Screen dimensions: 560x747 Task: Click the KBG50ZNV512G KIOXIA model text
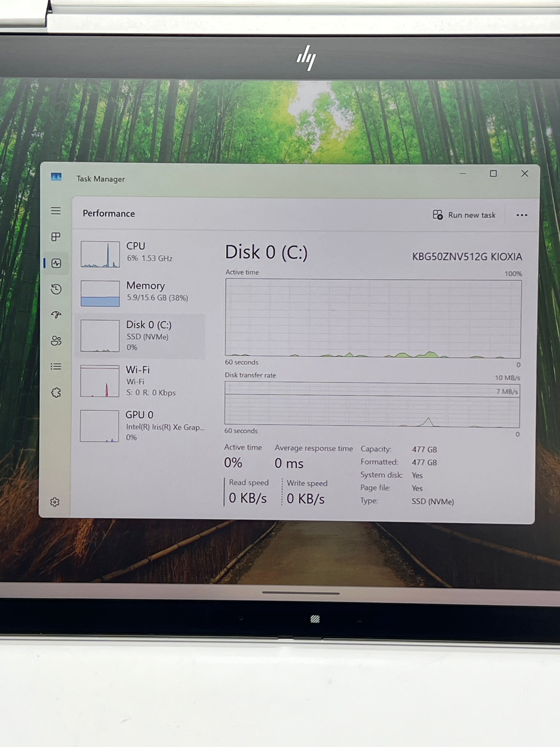[467, 257]
